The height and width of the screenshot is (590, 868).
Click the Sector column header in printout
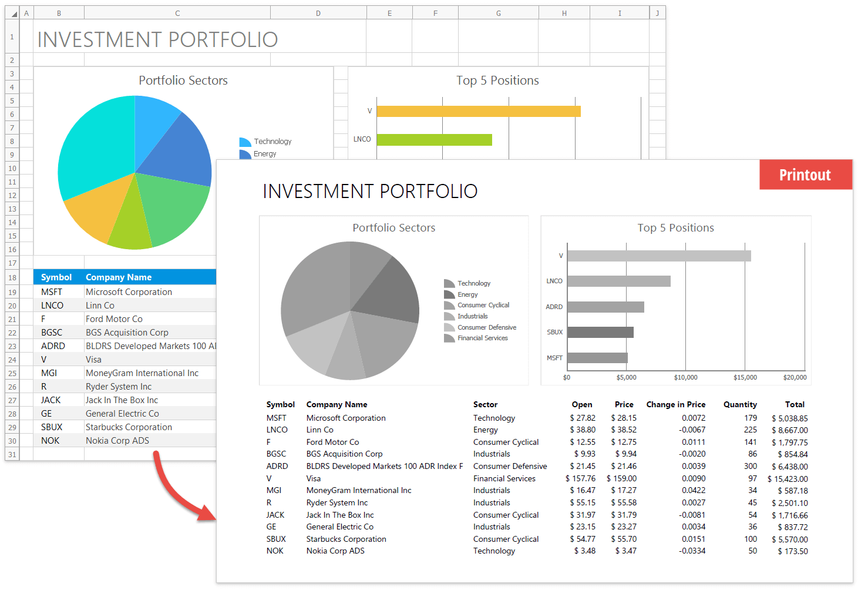click(485, 404)
